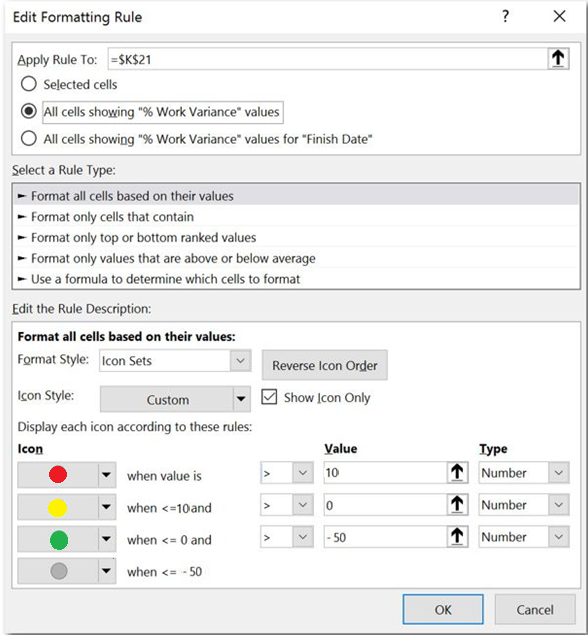Click the help question mark icon

[x=505, y=17]
